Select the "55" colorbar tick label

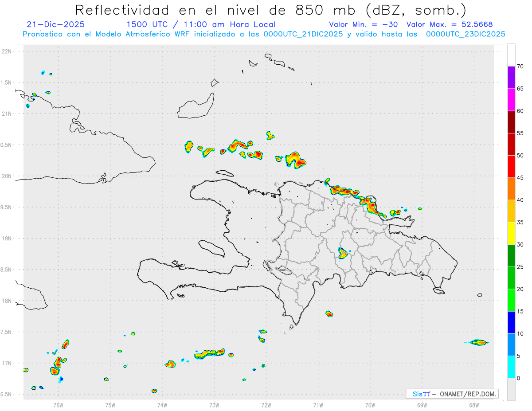521,133
